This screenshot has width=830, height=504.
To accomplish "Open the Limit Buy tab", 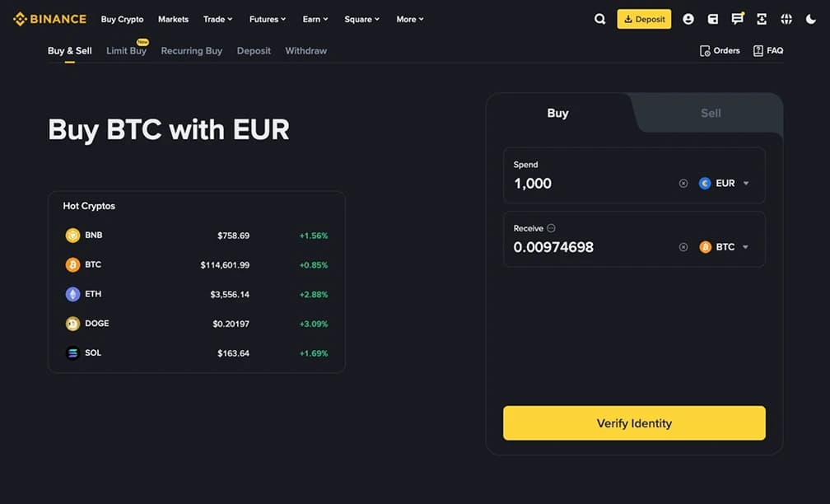I will [125, 50].
